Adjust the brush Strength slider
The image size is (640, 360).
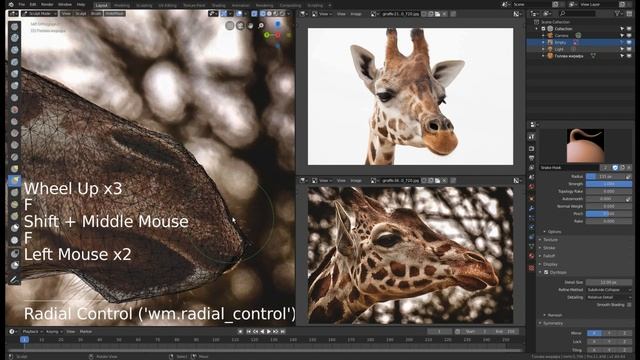click(x=609, y=184)
